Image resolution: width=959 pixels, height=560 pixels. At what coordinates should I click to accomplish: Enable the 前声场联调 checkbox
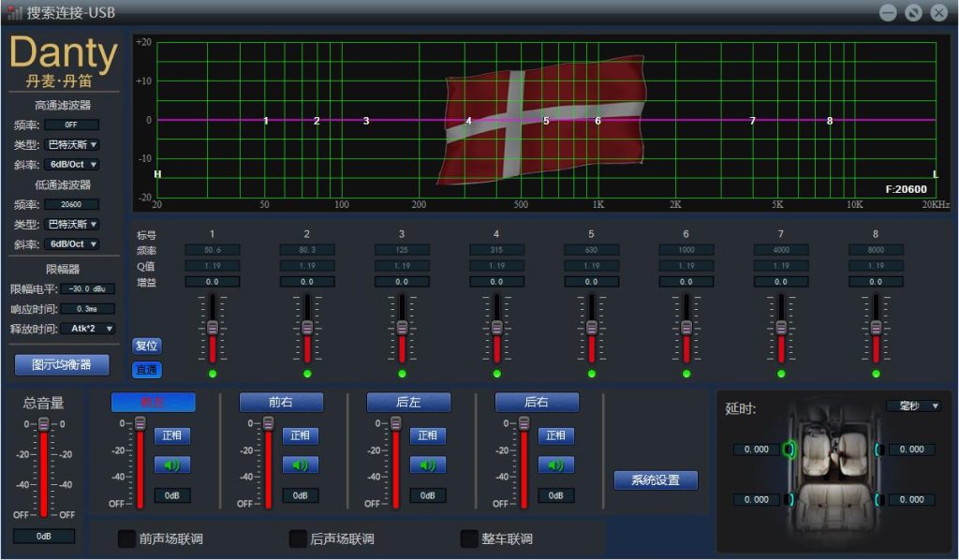(x=126, y=538)
